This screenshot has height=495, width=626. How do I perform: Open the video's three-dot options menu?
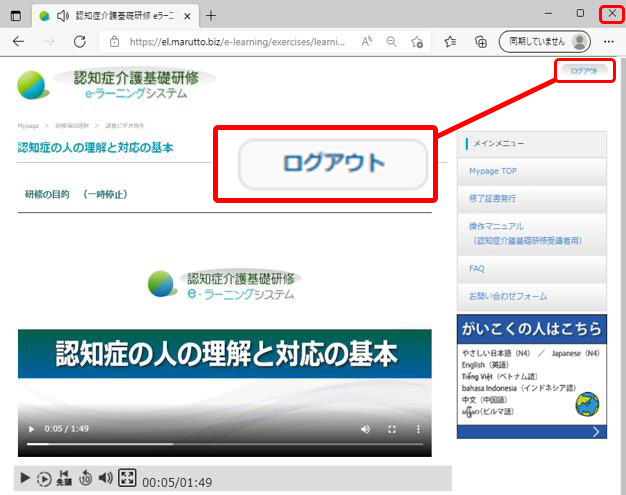pyautogui.click(x=418, y=429)
